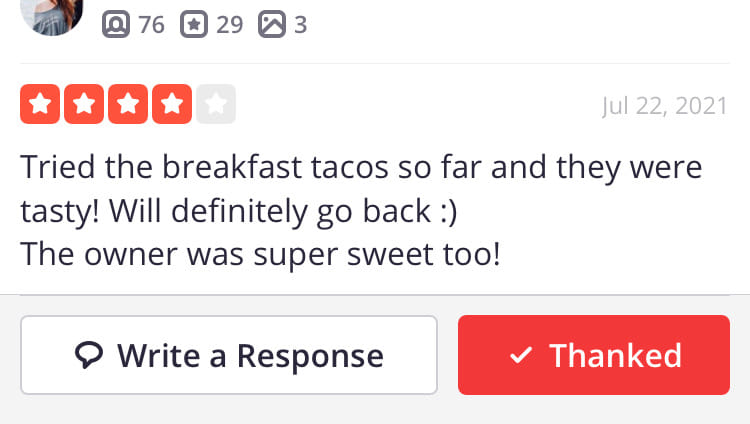The image size is (750, 424).
Task: Click the "Will definitely go back" line
Action: pos(232,211)
